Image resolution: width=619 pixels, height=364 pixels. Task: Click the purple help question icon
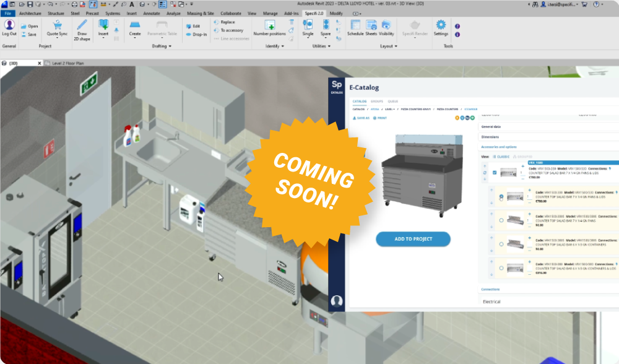click(x=457, y=27)
